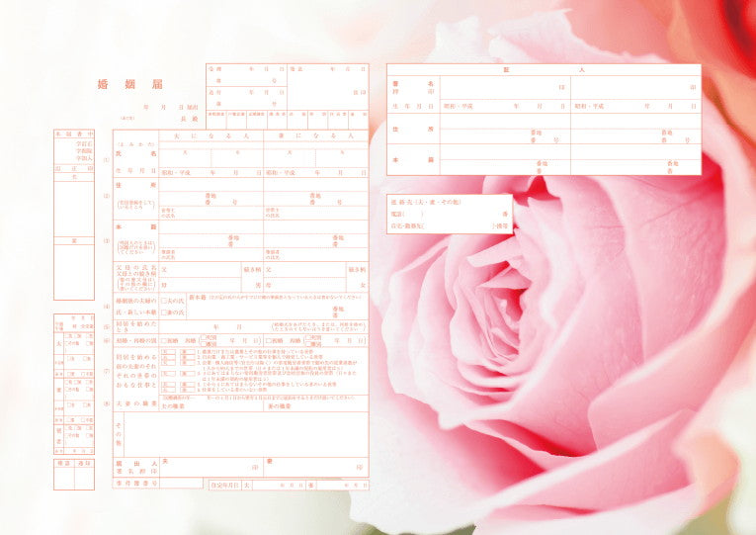Tick the wife's 初婚 checkbox
Image resolution: width=756 pixels, height=535 pixels.
[x=267, y=340]
